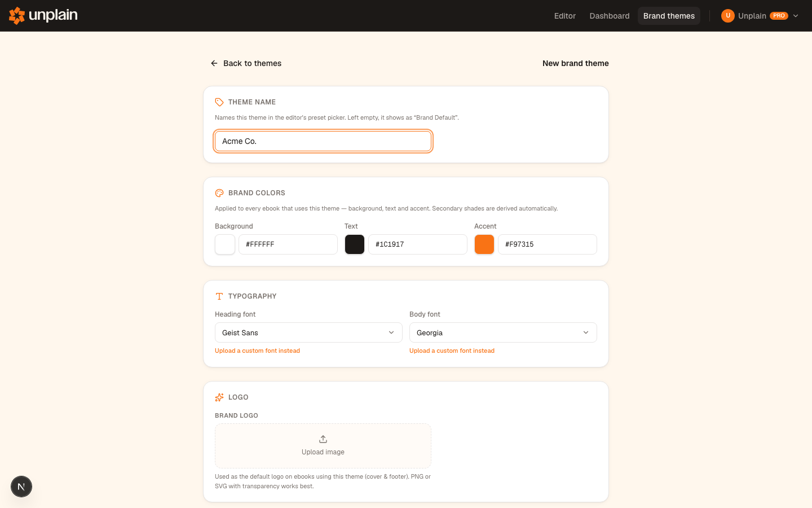The image size is (812, 508).
Task: Click the Background hex value field
Action: (288, 244)
